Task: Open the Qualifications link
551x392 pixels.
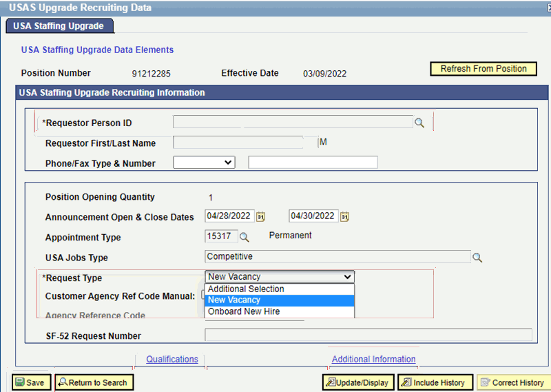Action: coord(172,359)
